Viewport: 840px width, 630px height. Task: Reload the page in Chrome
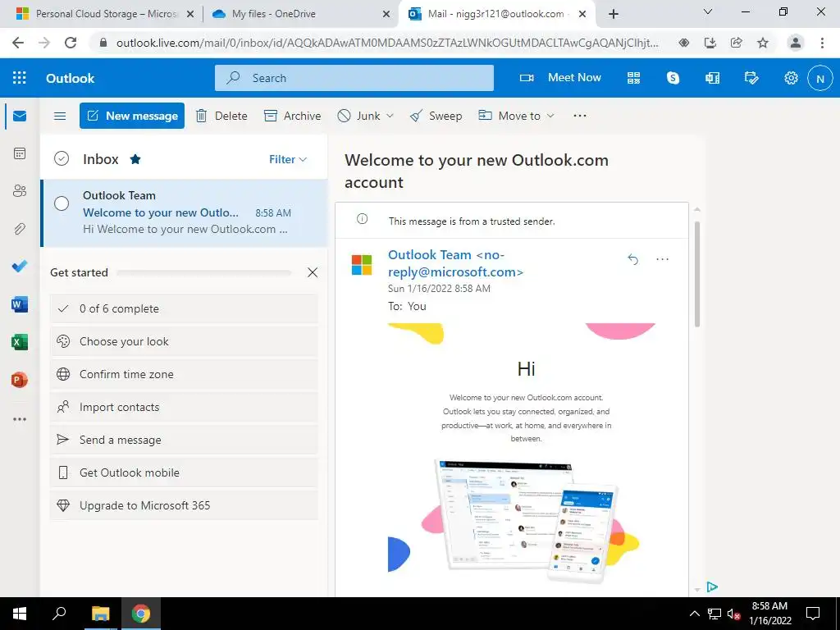tap(71, 43)
